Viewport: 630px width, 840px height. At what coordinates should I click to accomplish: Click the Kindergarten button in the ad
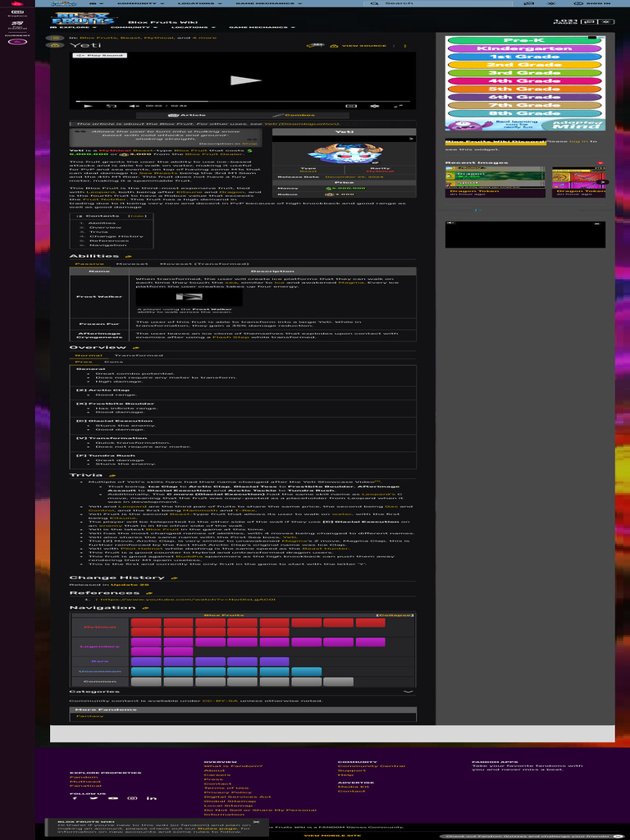pyautogui.click(x=524, y=48)
